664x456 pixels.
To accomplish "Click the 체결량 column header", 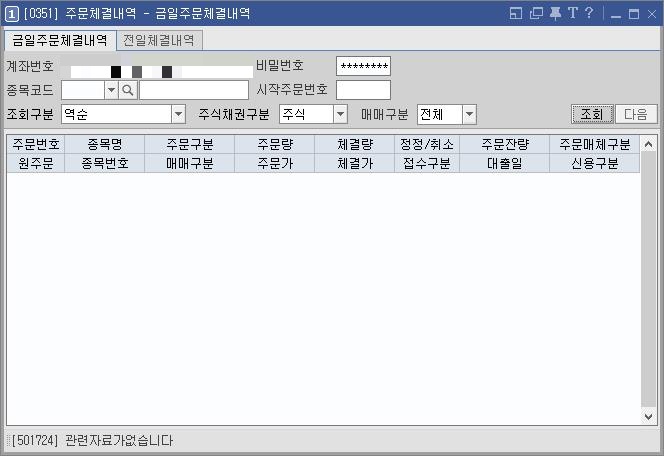I will (x=355, y=144).
